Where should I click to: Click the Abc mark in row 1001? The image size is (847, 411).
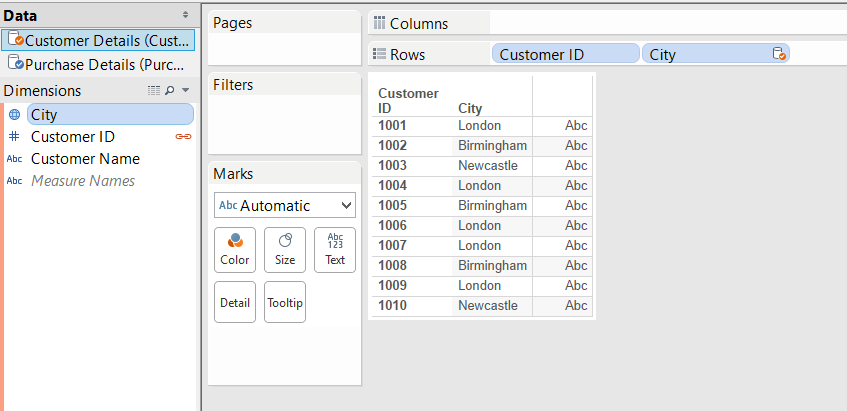tap(576, 126)
